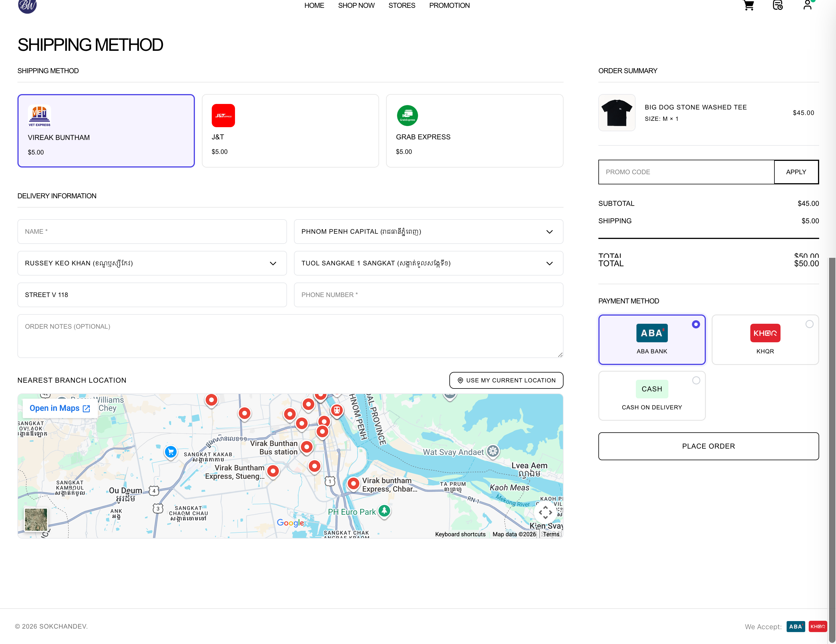Open the Open in Maps link
This screenshot has width=836, height=644.
click(60, 408)
